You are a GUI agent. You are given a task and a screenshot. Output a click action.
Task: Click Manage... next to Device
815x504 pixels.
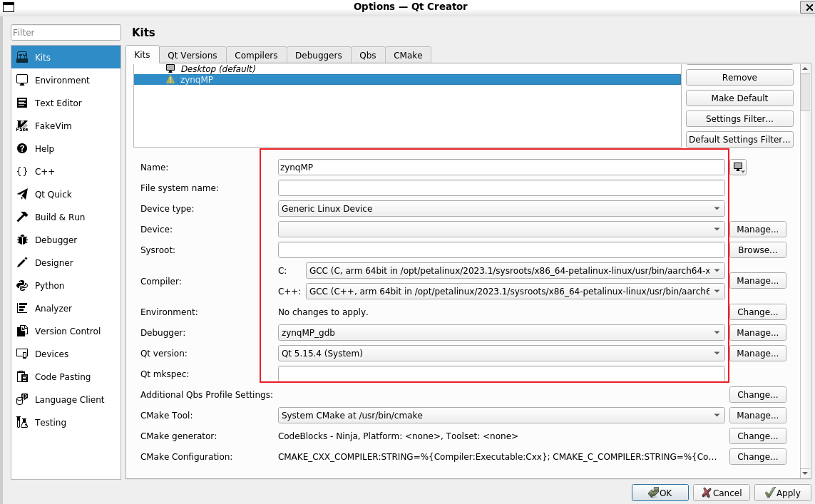[758, 230]
